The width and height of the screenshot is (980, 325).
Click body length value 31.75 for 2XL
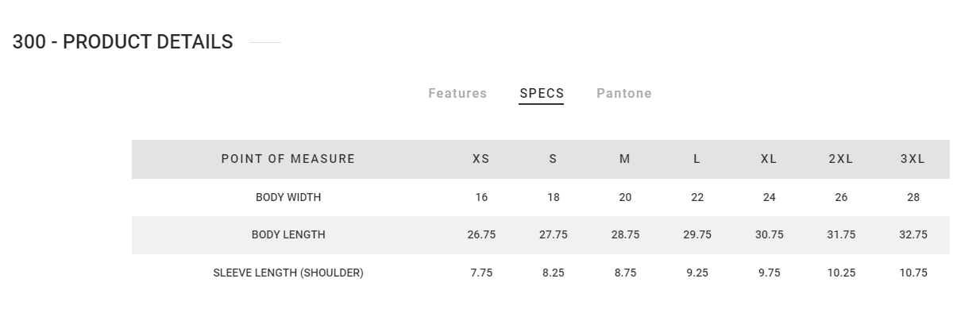point(840,235)
